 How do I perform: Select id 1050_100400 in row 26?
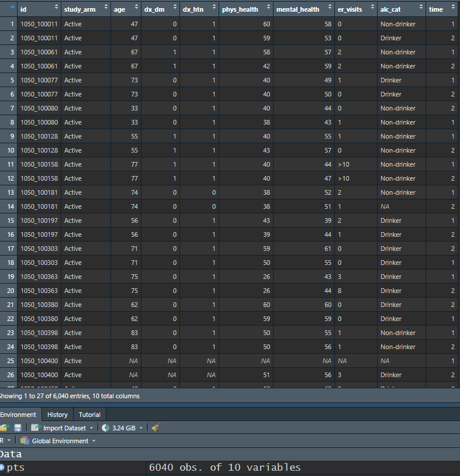click(39, 375)
